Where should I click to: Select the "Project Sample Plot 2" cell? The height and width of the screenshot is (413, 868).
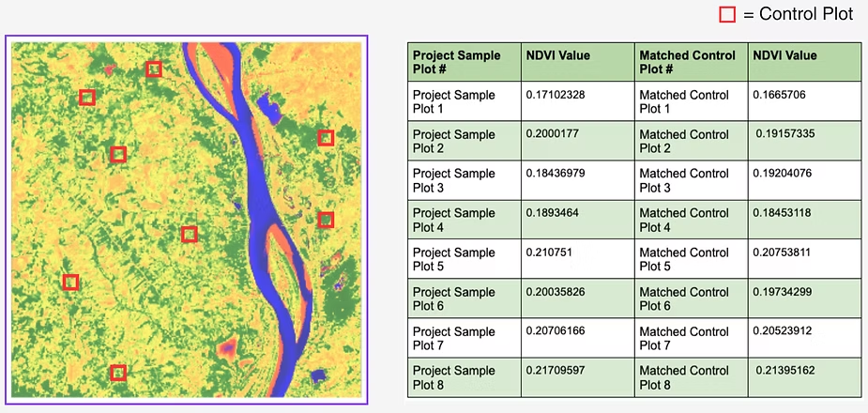[x=464, y=141]
